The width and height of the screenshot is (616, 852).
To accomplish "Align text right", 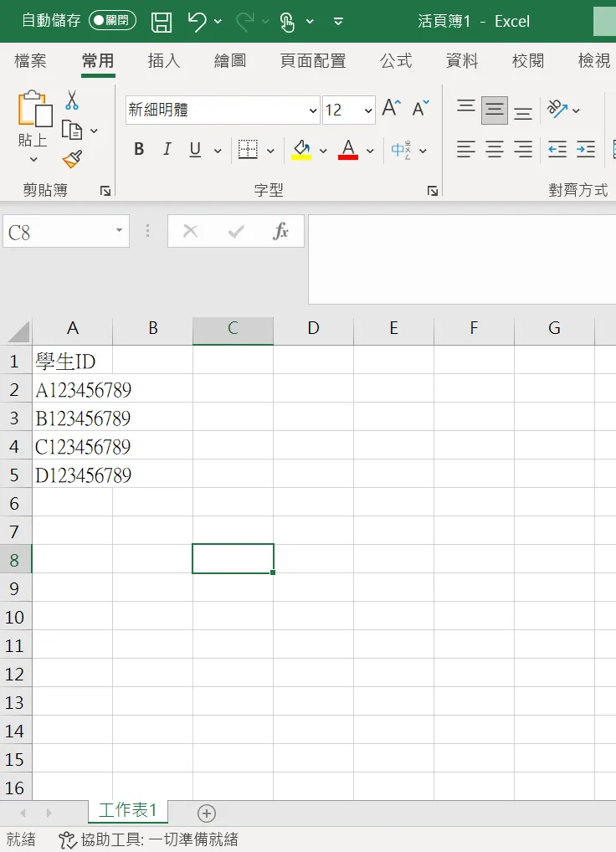I will 523,150.
